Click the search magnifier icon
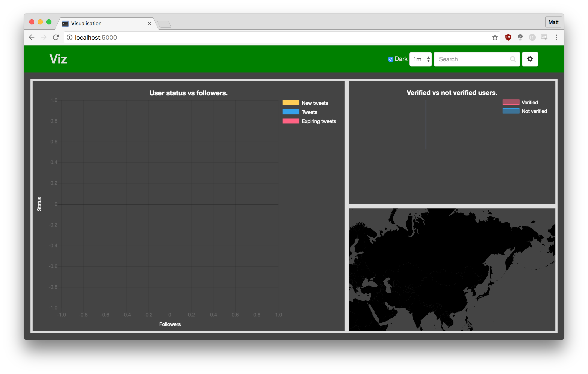Image resolution: width=588 pixels, height=374 pixels. pyautogui.click(x=513, y=59)
